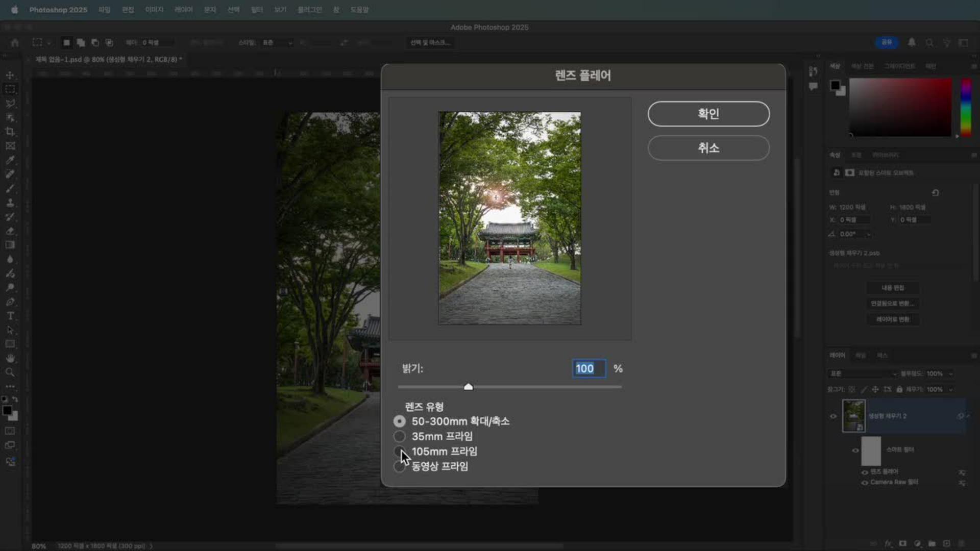The image size is (980, 551).
Task: Select the Zoom magnifier tool
Action: coord(10,372)
